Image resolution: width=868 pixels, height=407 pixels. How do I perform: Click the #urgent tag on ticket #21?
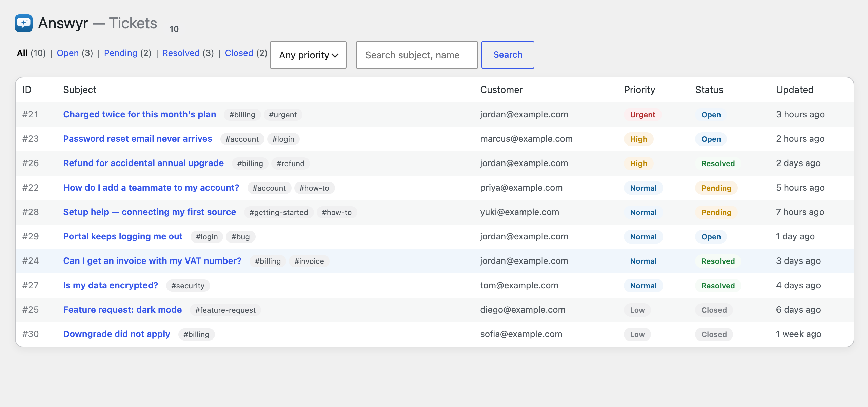pos(283,115)
